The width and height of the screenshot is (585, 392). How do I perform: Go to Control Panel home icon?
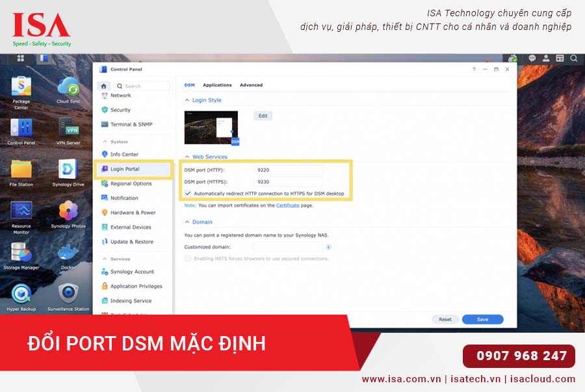[104, 86]
